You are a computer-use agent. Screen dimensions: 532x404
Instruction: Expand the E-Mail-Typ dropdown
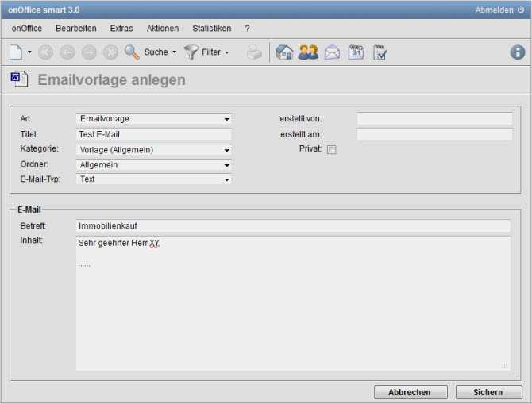[x=154, y=179]
